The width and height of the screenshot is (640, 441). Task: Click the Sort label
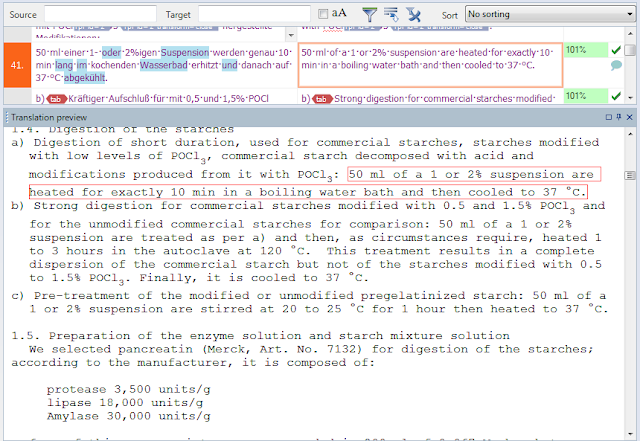[449, 15]
